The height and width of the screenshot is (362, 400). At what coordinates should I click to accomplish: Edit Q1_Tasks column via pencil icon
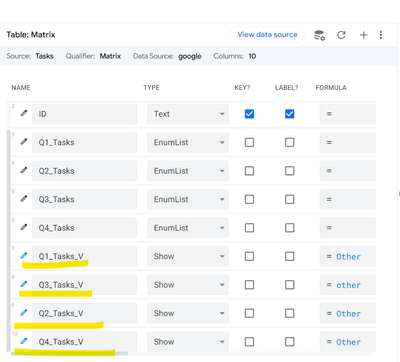click(24, 142)
